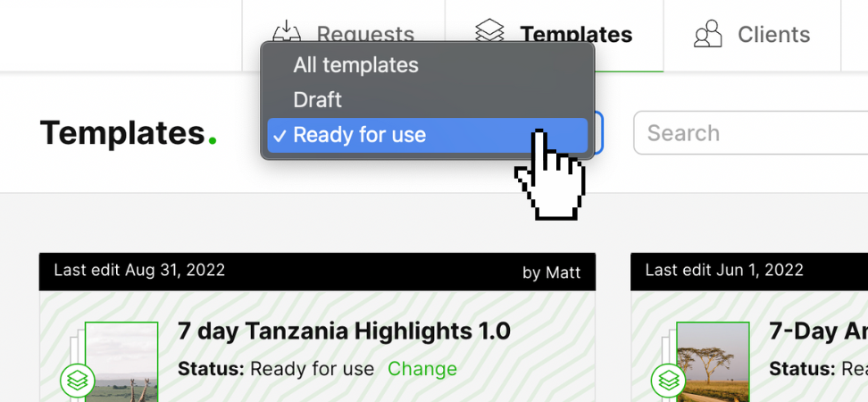The width and height of the screenshot is (868, 402).
Task: Click the Clients people icon
Action: (x=707, y=34)
